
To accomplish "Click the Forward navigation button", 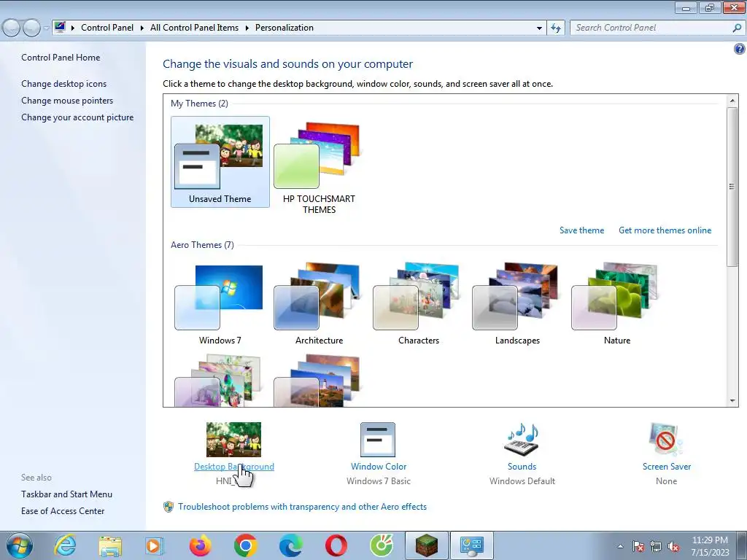I will point(31,28).
